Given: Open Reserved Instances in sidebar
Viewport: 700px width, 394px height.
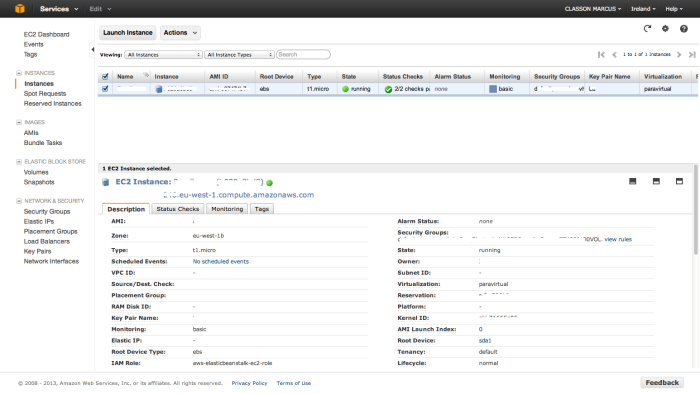Looking at the screenshot, I should [x=53, y=104].
